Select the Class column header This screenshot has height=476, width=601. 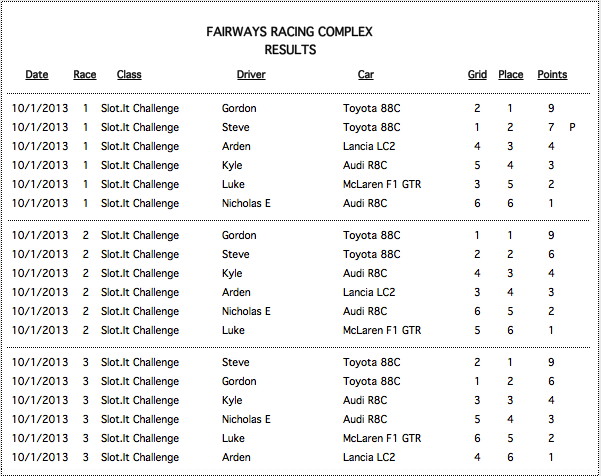pos(129,74)
